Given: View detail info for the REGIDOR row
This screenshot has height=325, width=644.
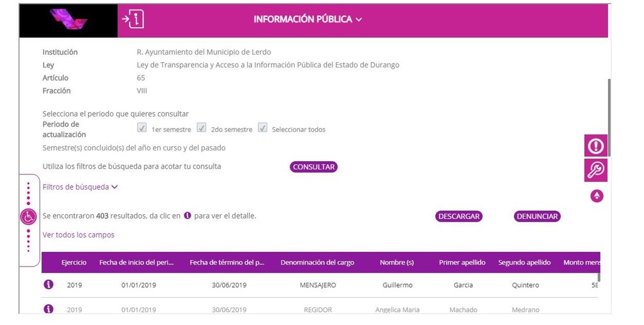Looking at the screenshot, I should click(x=48, y=309).
